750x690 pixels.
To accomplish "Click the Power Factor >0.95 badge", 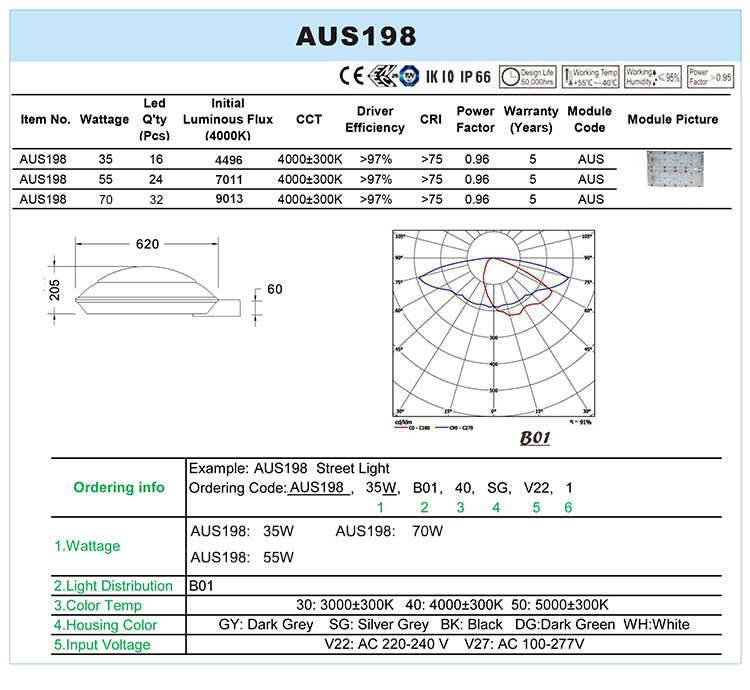I will tap(710, 77).
